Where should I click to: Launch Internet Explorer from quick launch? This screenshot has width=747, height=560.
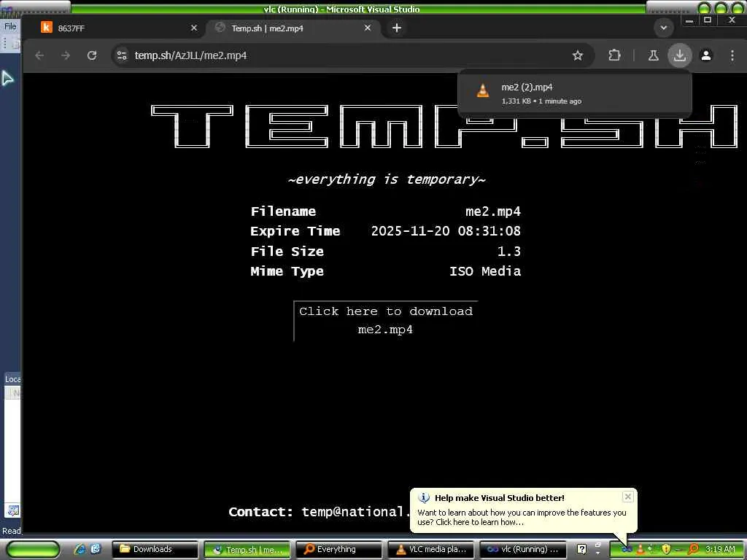[x=80, y=549]
